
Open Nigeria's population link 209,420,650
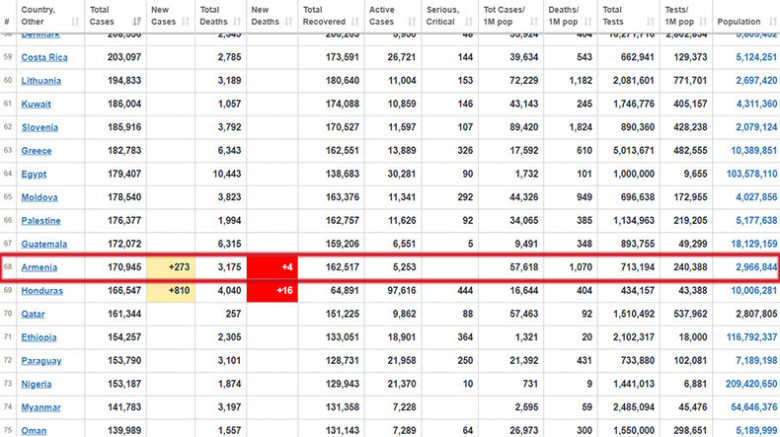[749, 384]
